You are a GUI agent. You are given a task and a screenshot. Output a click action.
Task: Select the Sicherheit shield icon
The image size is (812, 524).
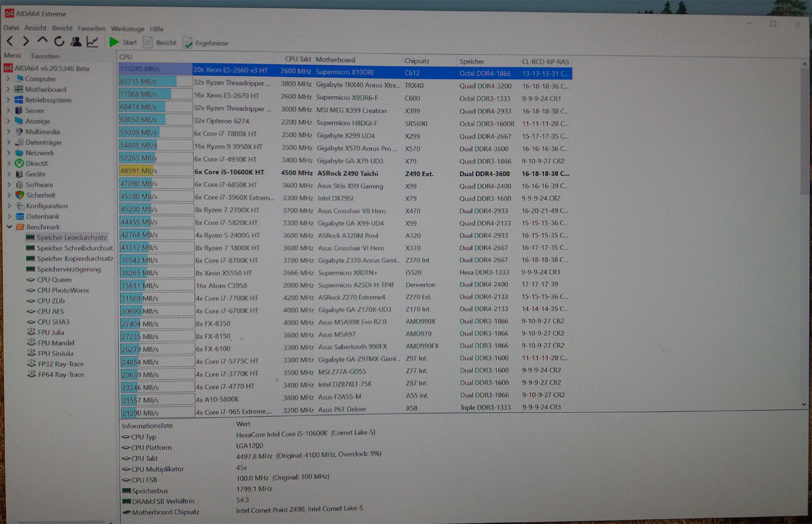click(19, 195)
